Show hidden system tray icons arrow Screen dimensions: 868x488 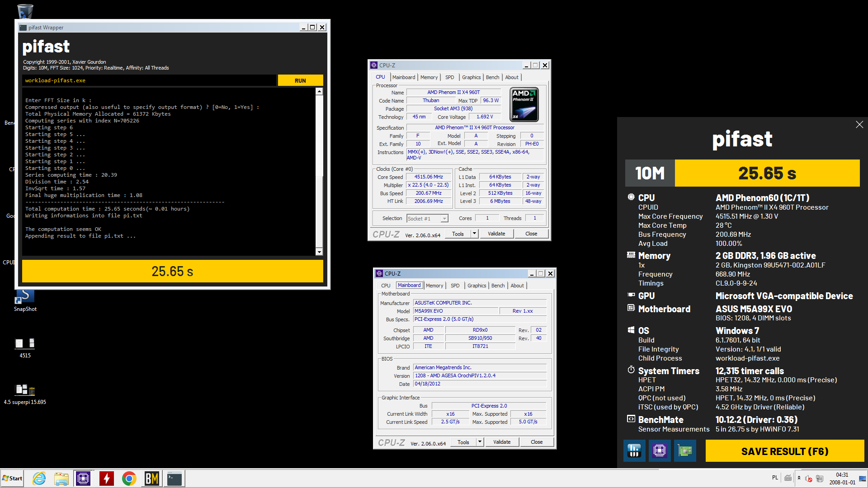tap(799, 478)
